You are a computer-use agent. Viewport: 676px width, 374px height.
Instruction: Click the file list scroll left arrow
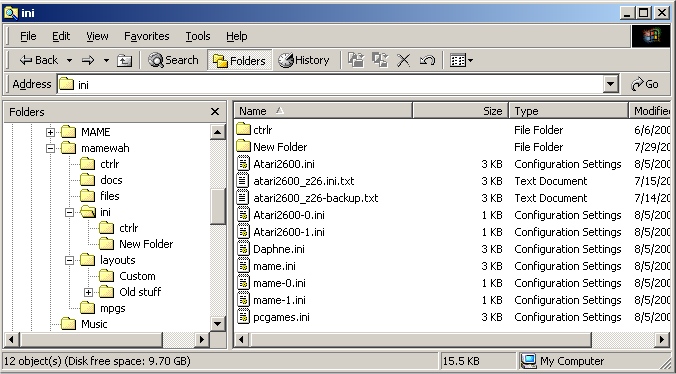pos(241,340)
